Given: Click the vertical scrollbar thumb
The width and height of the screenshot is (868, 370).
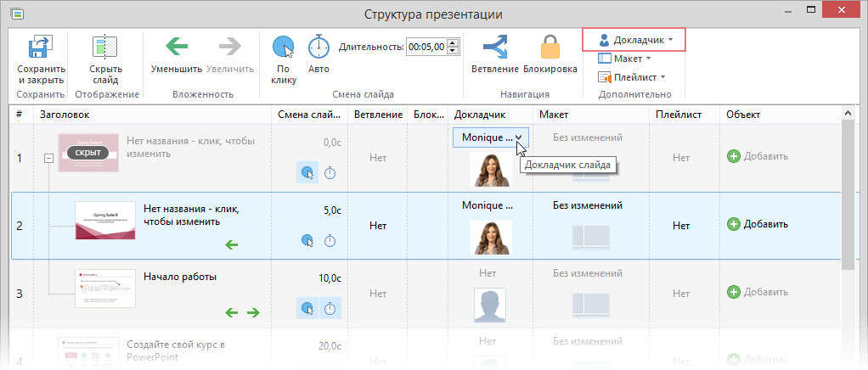Looking at the screenshot, I should (x=847, y=196).
